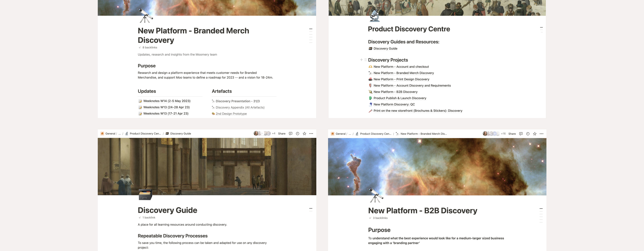Click the nebula cover image of B2B Discovery page
This screenshot has width=644, height=251.
point(437,167)
